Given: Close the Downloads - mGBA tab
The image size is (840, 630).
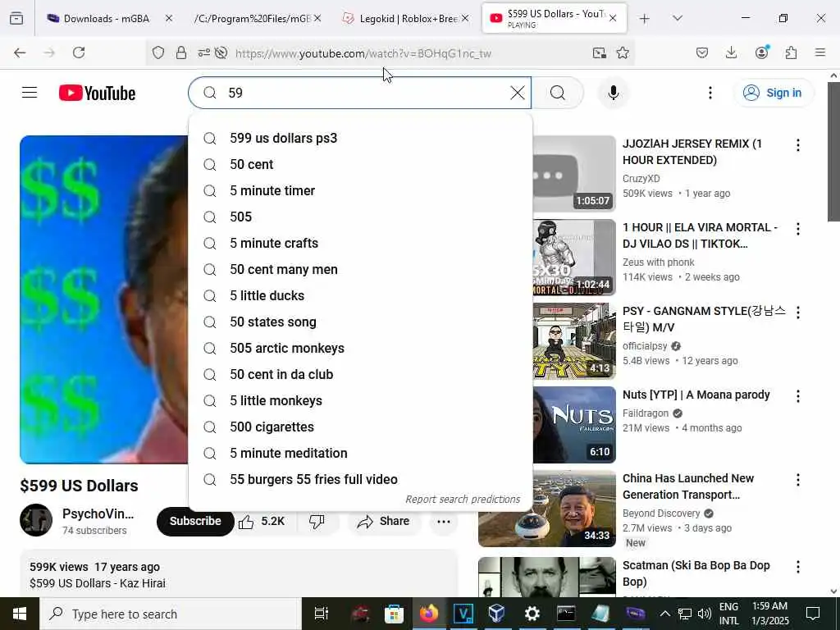Looking at the screenshot, I should pos(169,18).
